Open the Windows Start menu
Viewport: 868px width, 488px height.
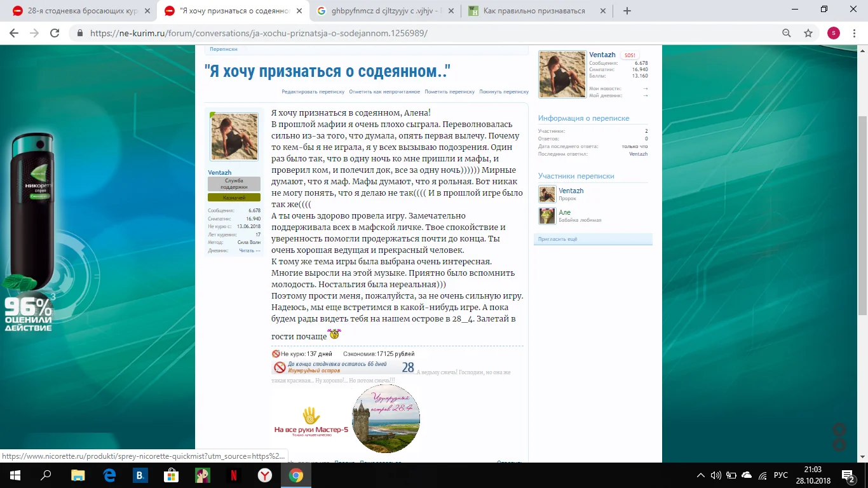coord(15,475)
